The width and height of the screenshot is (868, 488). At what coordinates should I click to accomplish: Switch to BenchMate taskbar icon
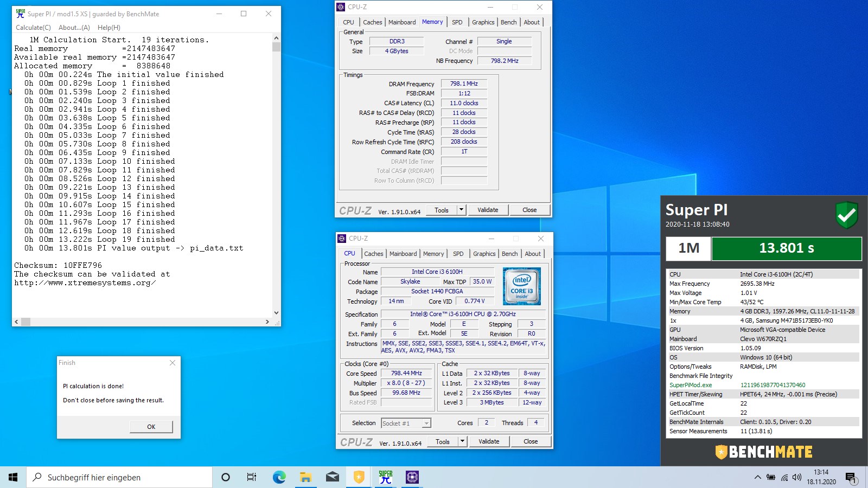tap(359, 477)
